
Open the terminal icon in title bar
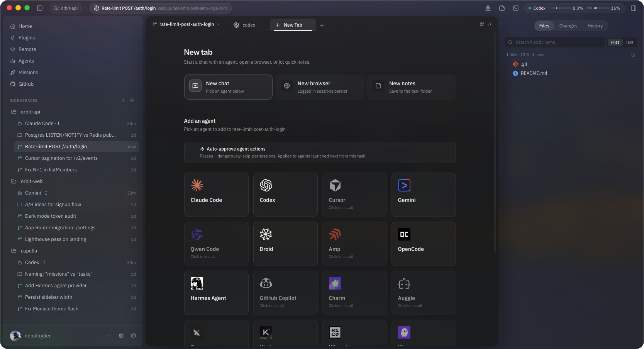pyautogui.click(x=516, y=8)
